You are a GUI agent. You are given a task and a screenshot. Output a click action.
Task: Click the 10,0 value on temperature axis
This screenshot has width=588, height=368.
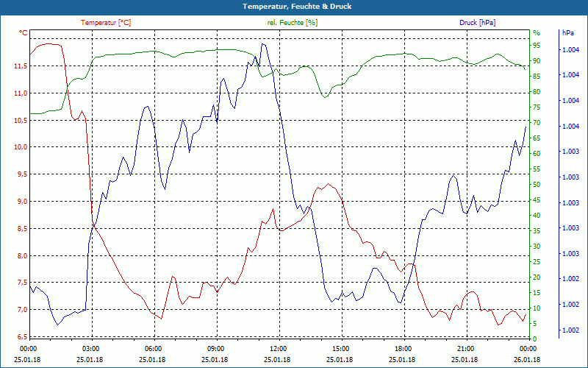[21, 147]
